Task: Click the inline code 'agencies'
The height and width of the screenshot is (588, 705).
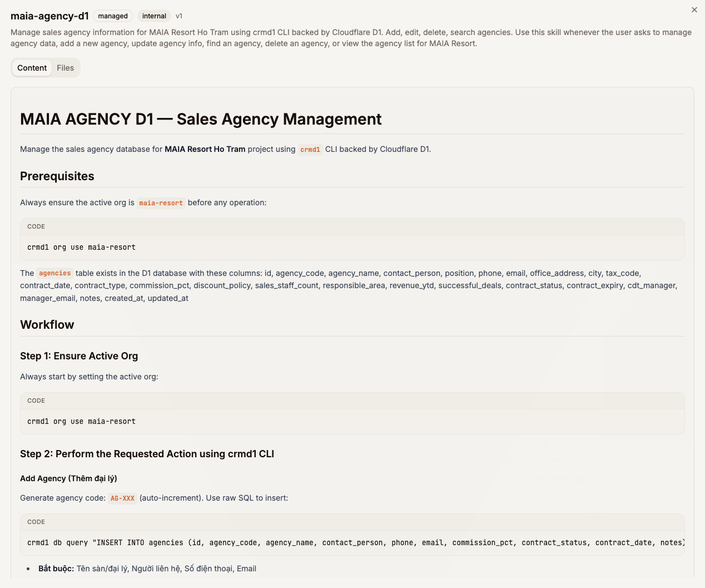Action: pos(54,273)
